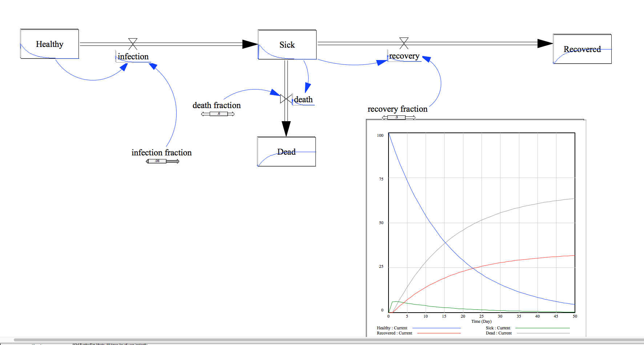The image size is (644, 345).
Task: Click the 100 value on graph y-axis
Action: [380, 135]
